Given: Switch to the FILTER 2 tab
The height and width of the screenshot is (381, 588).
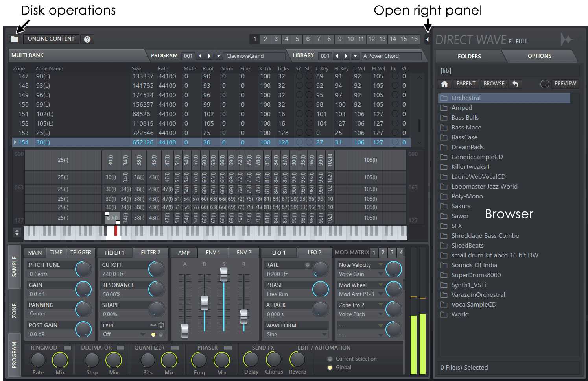Looking at the screenshot, I should coord(151,252).
